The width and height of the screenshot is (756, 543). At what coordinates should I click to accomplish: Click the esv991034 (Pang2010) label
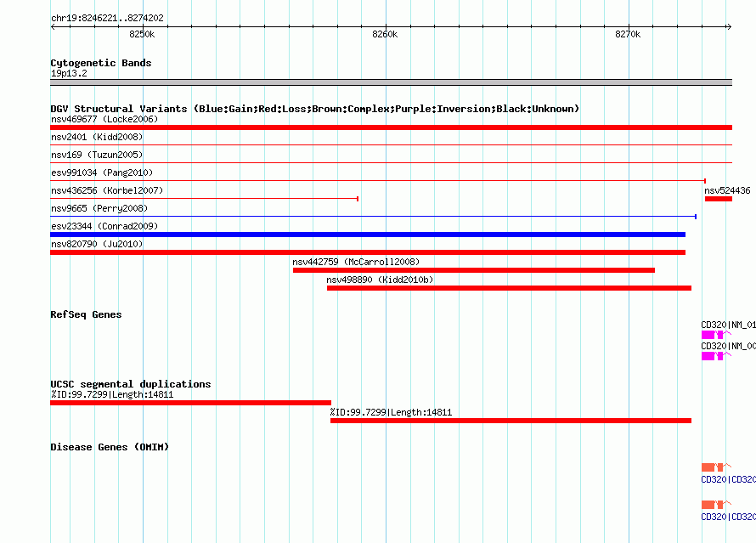coord(102,173)
